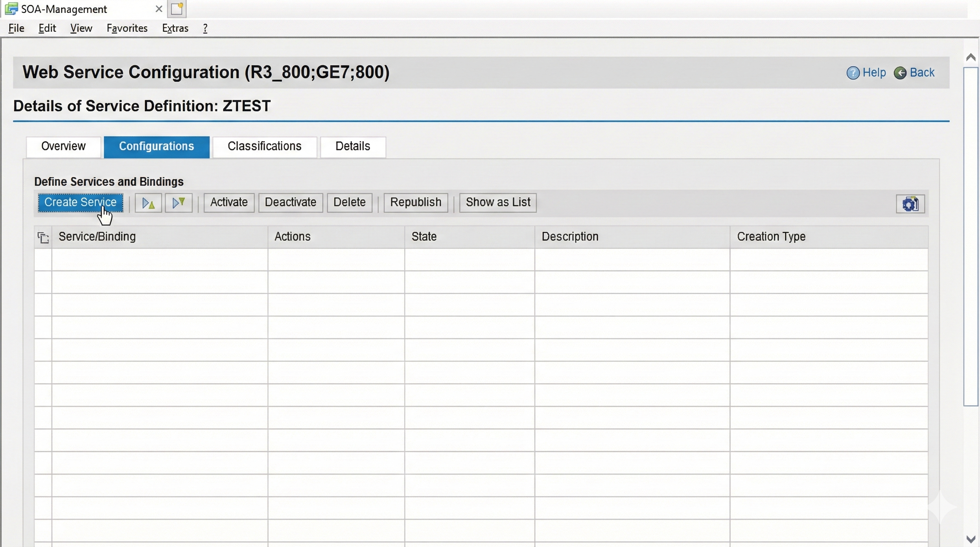The image size is (980, 547).
Task: Click the new tab icon
Action: pos(177,9)
